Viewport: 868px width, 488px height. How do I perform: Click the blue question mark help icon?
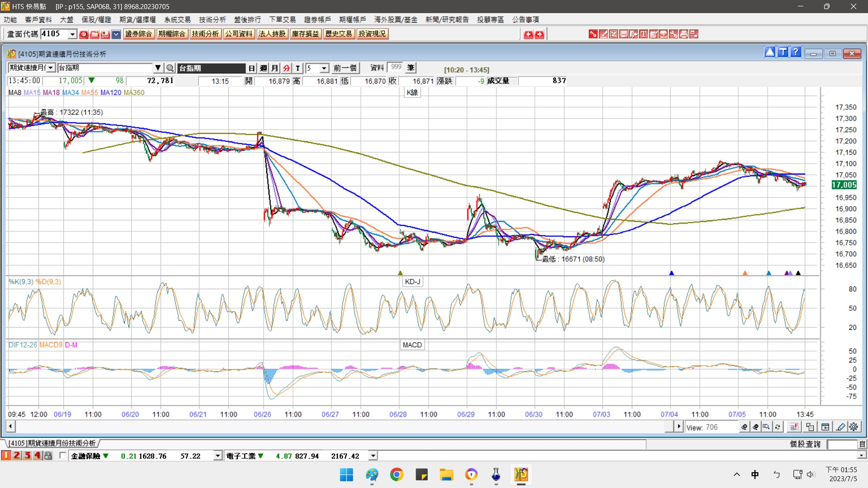click(x=796, y=52)
